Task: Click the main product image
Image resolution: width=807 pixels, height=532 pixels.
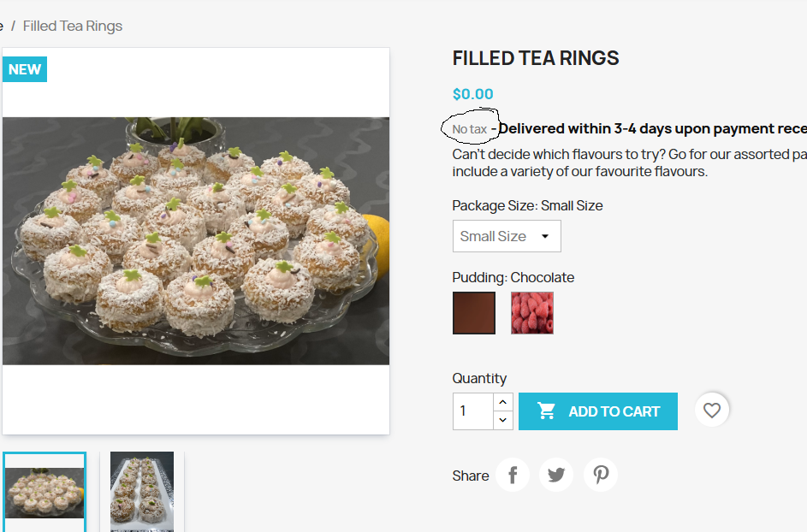Action: click(196, 241)
